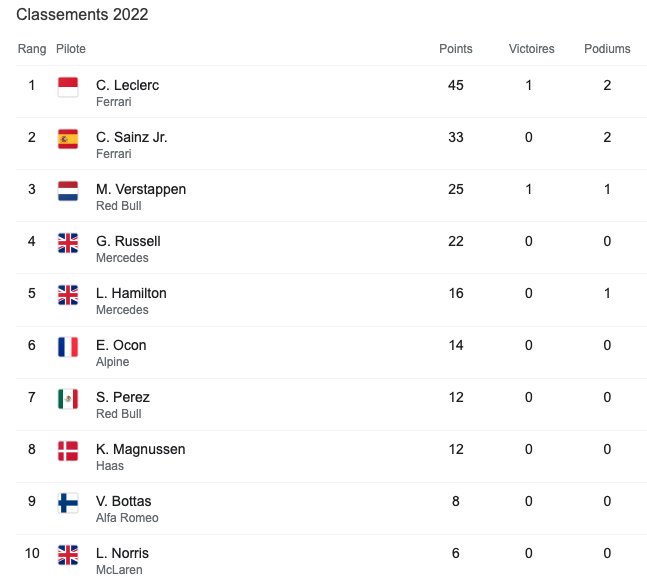Viewport: 647px width, 580px height.
Task: Click Leclerc's 45 points value
Action: [x=456, y=85]
